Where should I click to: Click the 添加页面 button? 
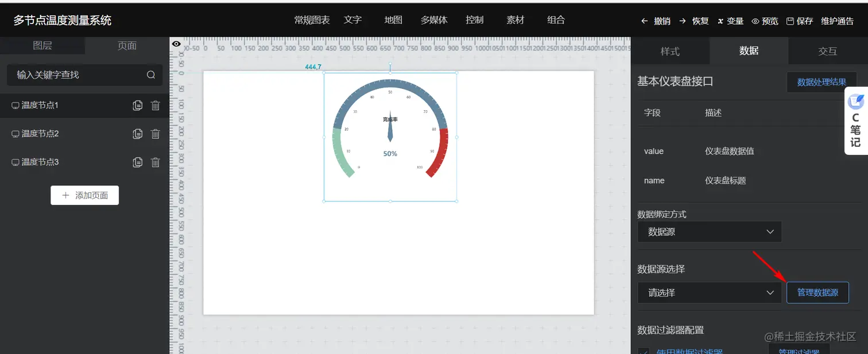pos(85,196)
